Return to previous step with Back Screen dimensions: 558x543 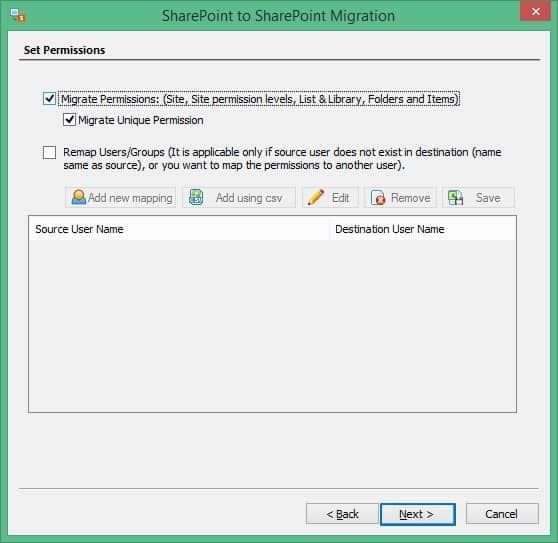click(x=342, y=514)
